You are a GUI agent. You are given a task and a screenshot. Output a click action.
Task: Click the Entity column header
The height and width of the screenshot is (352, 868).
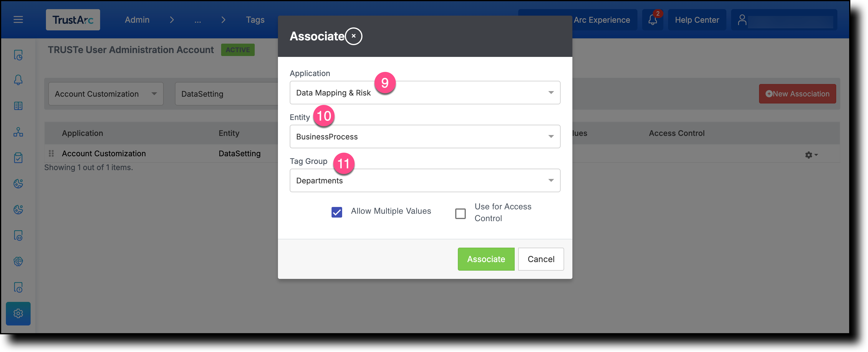[229, 133]
